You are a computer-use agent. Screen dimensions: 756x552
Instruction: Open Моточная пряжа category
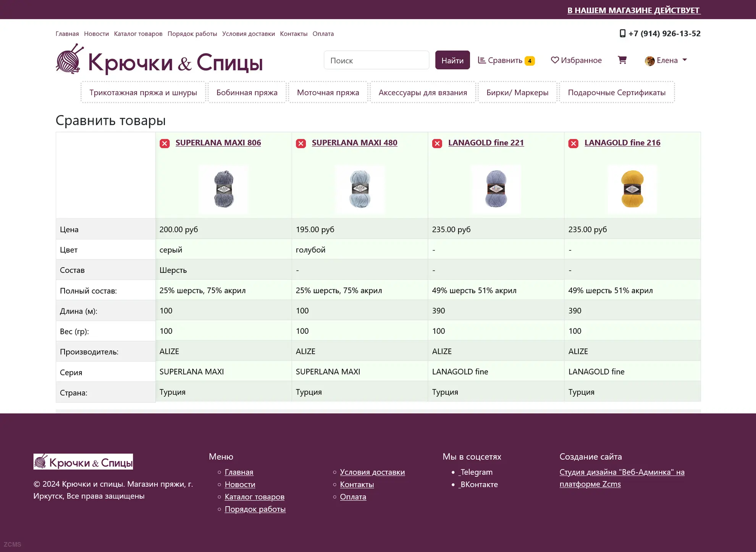pyautogui.click(x=328, y=92)
